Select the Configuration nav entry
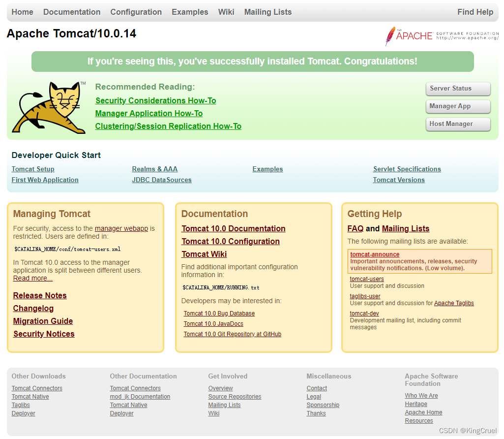Viewport: 504px width, 439px height. click(136, 12)
